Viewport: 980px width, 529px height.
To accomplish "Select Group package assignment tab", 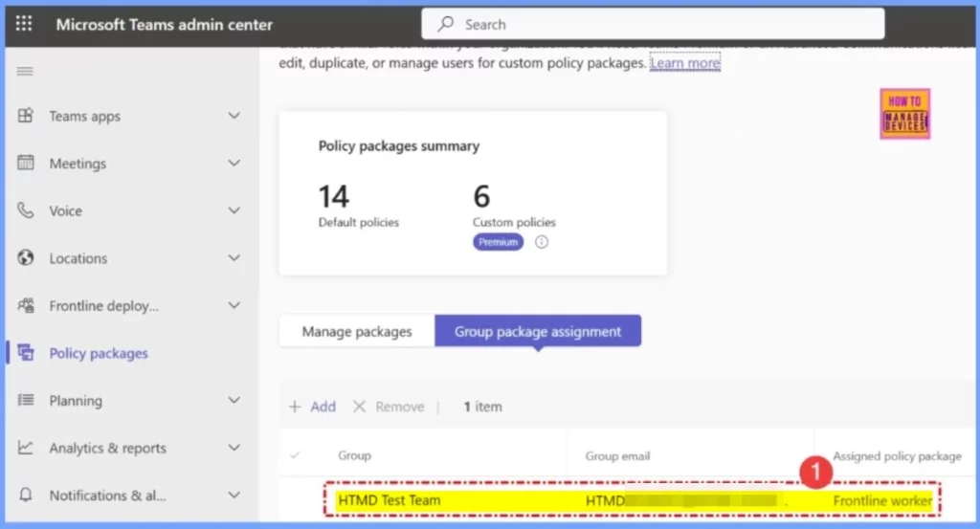I will [538, 331].
